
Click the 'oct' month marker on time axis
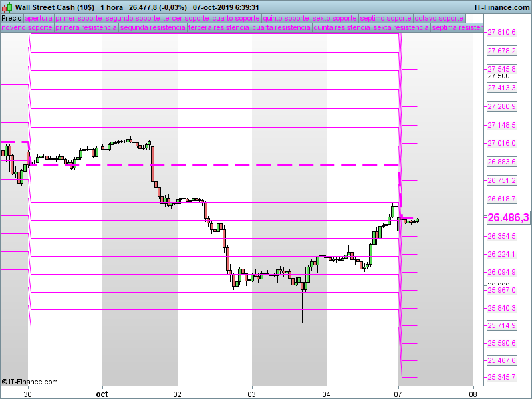102,394
